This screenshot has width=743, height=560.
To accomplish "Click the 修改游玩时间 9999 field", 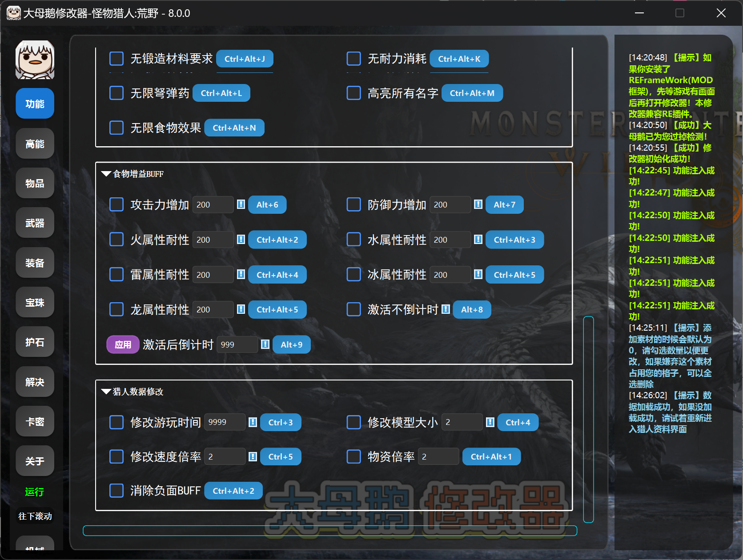I will pos(225,422).
